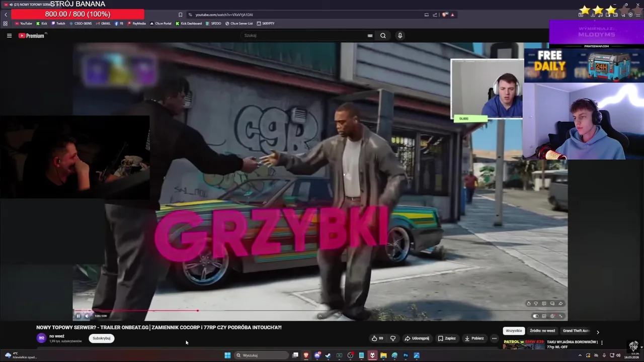
Task: Show hidden system tray icons
Action: coord(580,355)
